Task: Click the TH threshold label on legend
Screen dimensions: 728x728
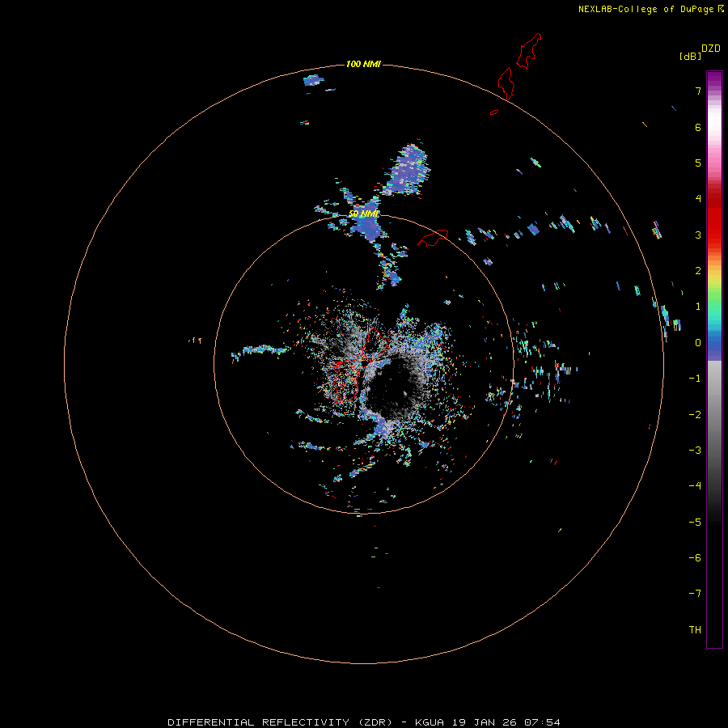Action: pyautogui.click(x=695, y=630)
